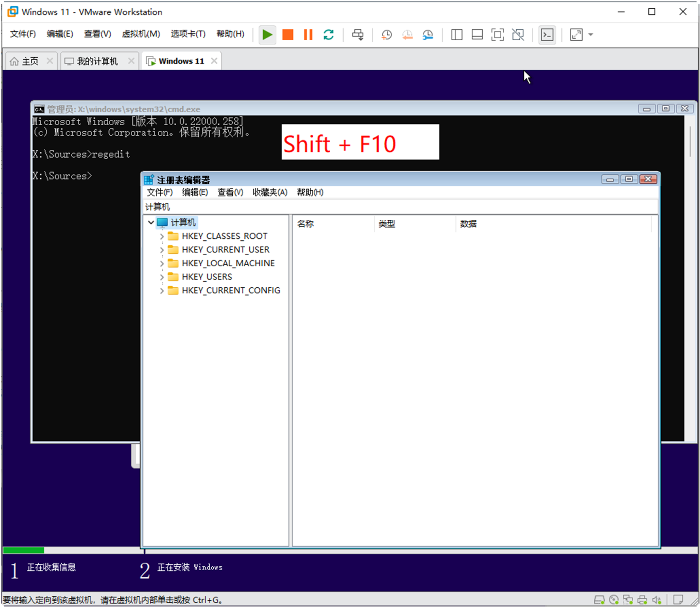The width and height of the screenshot is (700, 607).
Task: Power on the VM with green play button
Action: coord(267,35)
